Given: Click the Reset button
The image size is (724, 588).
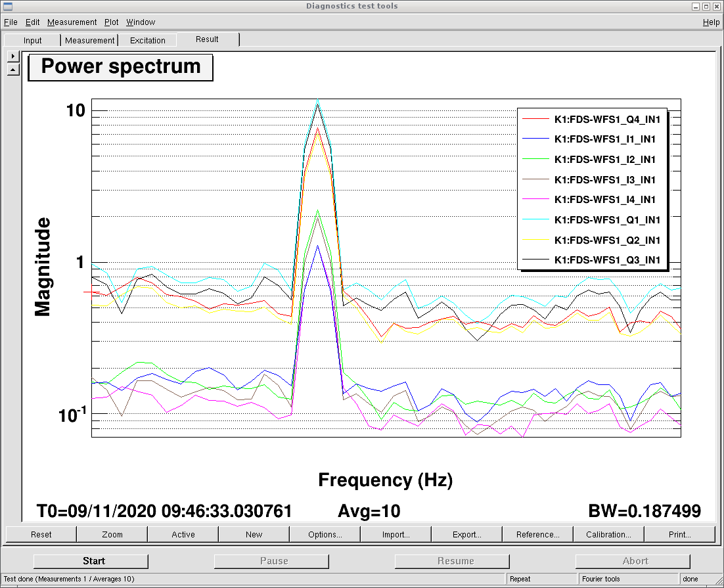Looking at the screenshot, I should [x=41, y=534].
